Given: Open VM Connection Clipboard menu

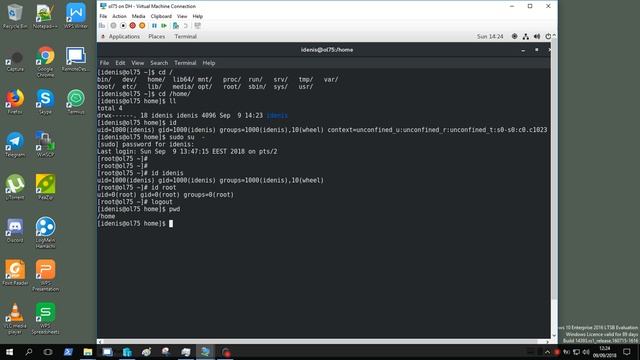Looking at the screenshot, I should pyautogui.click(x=161, y=16).
